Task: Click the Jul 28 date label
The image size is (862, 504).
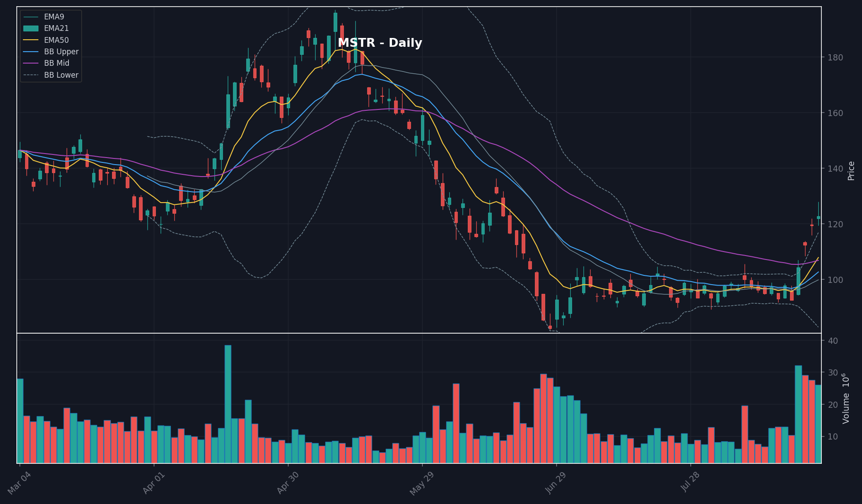Action: point(691,482)
